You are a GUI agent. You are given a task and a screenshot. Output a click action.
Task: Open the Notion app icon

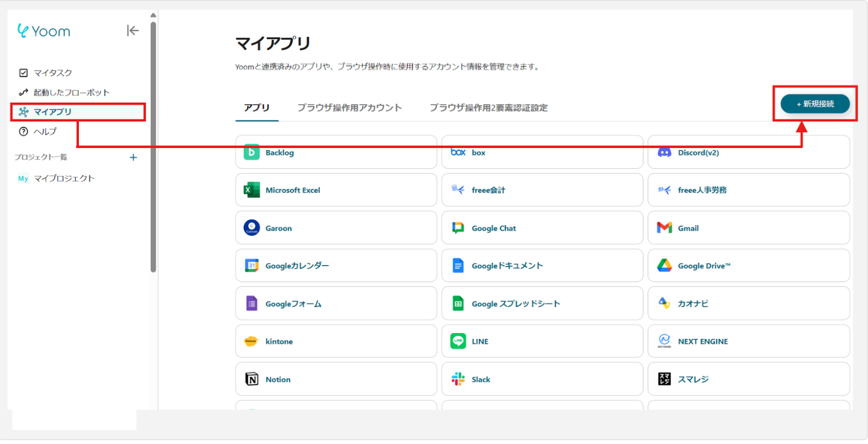pyautogui.click(x=252, y=379)
